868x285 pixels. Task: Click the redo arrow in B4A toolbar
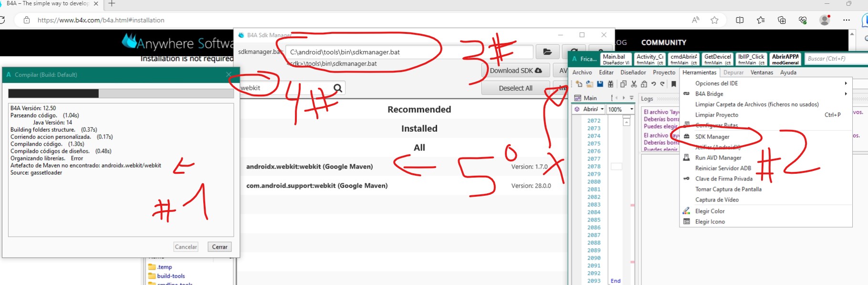coord(662,84)
